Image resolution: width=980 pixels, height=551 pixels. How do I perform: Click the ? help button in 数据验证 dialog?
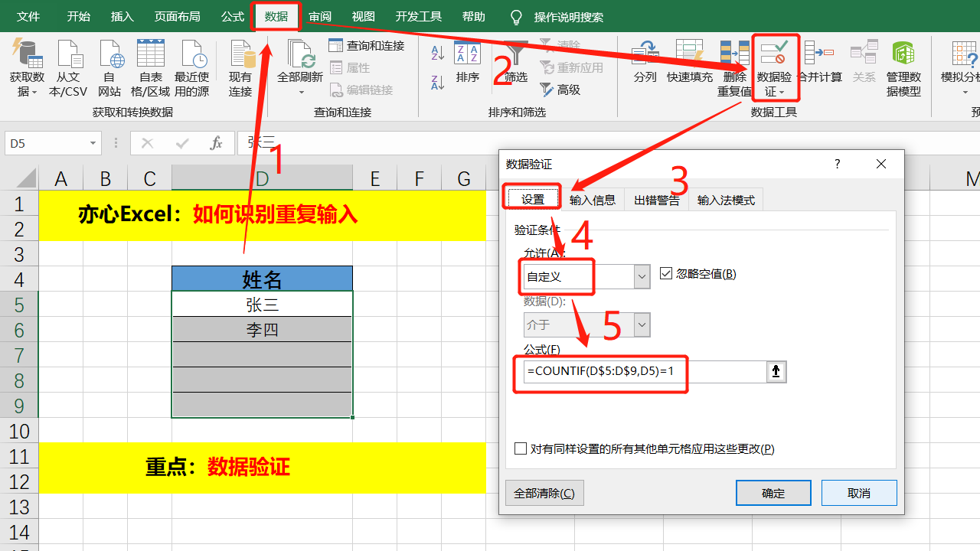click(838, 164)
